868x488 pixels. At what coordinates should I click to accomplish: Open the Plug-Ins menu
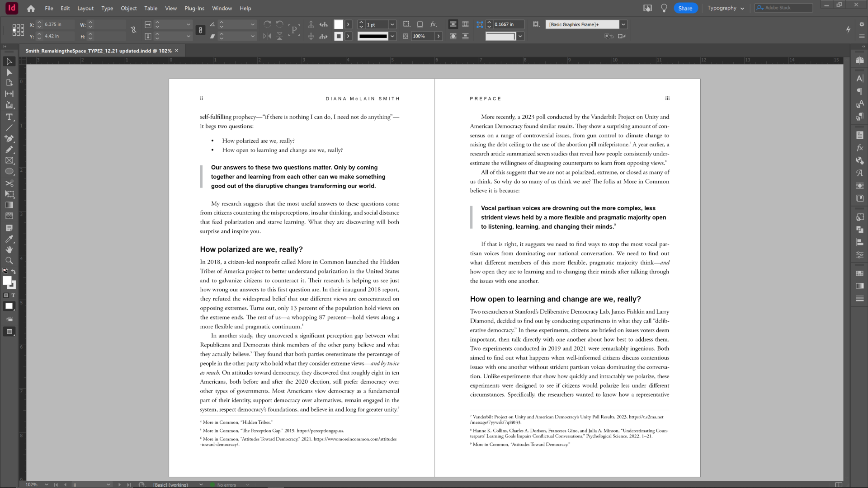(x=194, y=8)
